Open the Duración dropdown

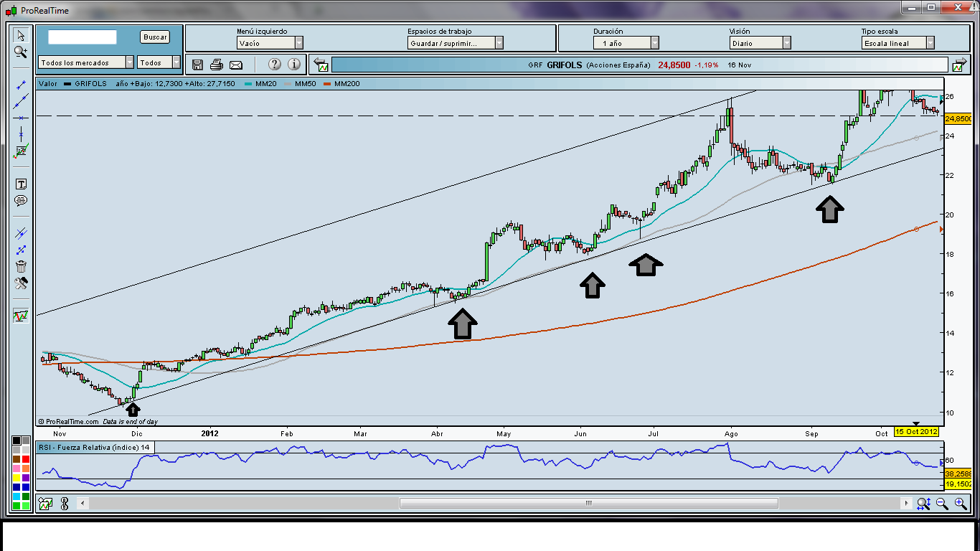coord(626,43)
